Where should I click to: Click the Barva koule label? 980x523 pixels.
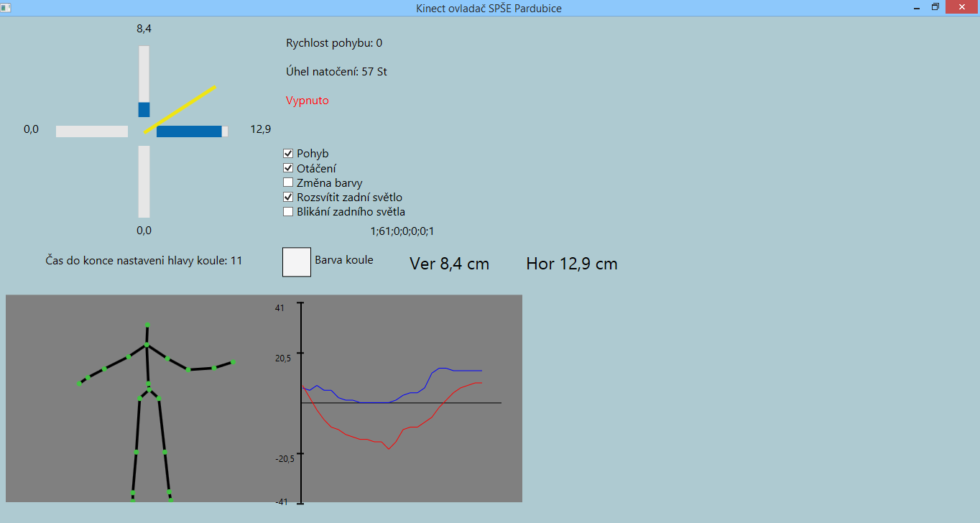pos(344,260)
